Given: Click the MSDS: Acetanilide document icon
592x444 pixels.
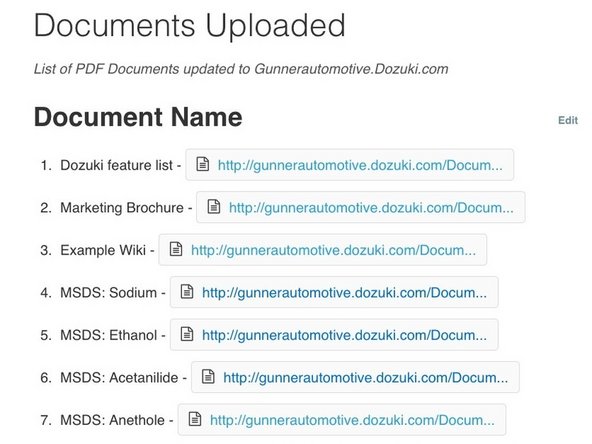Looking at the screenshot, I should [x=208, y=377].
